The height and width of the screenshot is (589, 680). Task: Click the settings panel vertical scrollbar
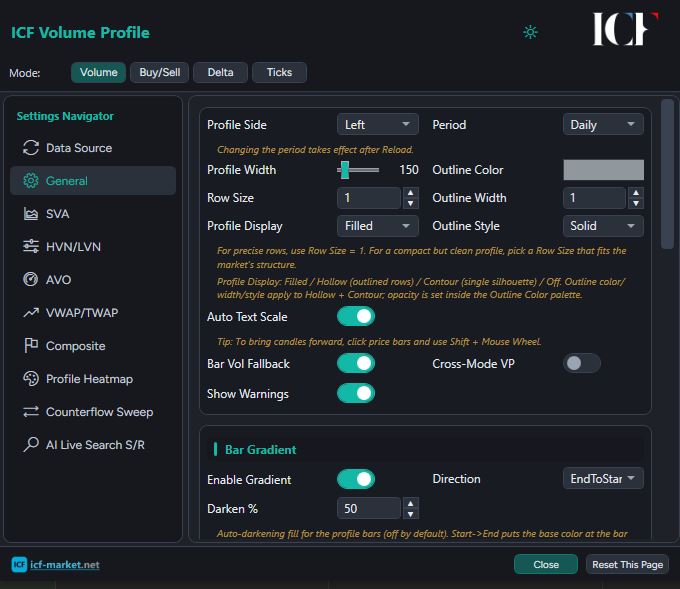pos(667,174)
